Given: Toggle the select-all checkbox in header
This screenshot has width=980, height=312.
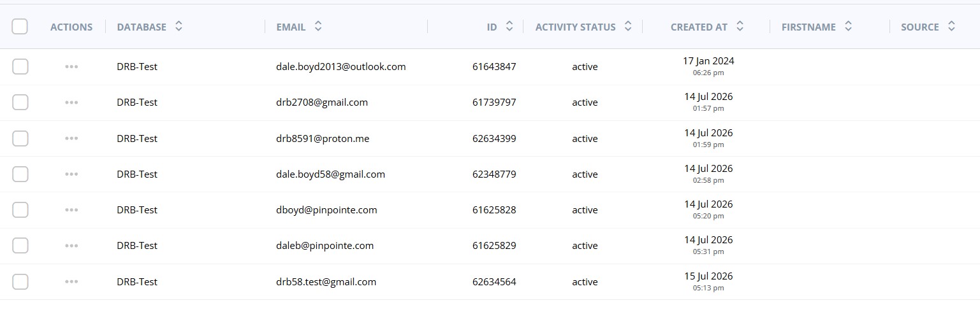Looking at the screenshot, I should 20,27.
